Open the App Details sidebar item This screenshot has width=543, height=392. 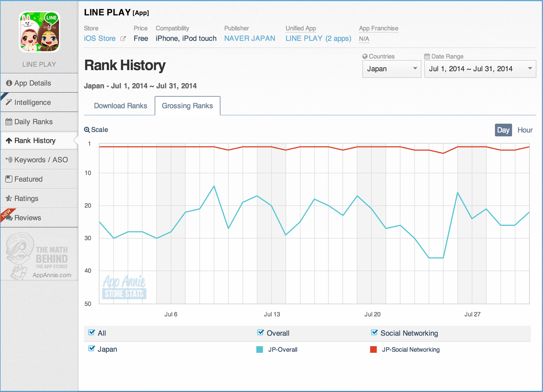click(x=39, y=83)
